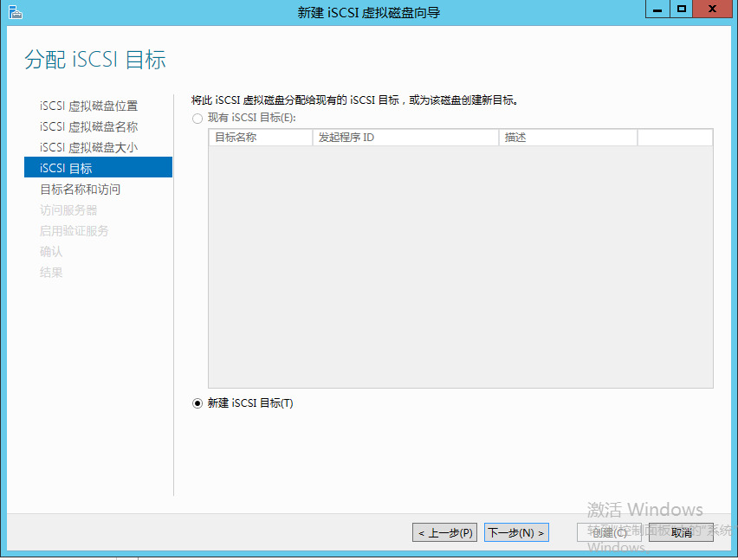Click the 启用验证服务 step
The width and height of the screenshot is (738, 560).
click(x=74, y=230)
